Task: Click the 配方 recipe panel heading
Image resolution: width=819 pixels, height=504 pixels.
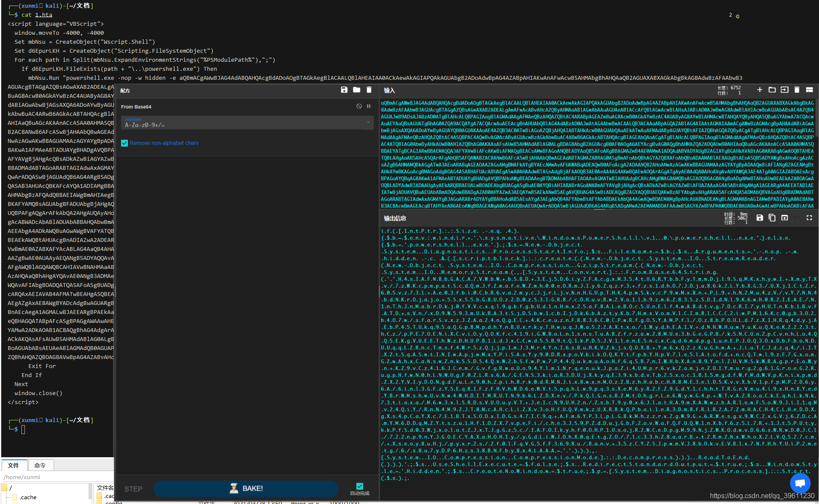Action: pyautogui.click(x=125, y=91)
